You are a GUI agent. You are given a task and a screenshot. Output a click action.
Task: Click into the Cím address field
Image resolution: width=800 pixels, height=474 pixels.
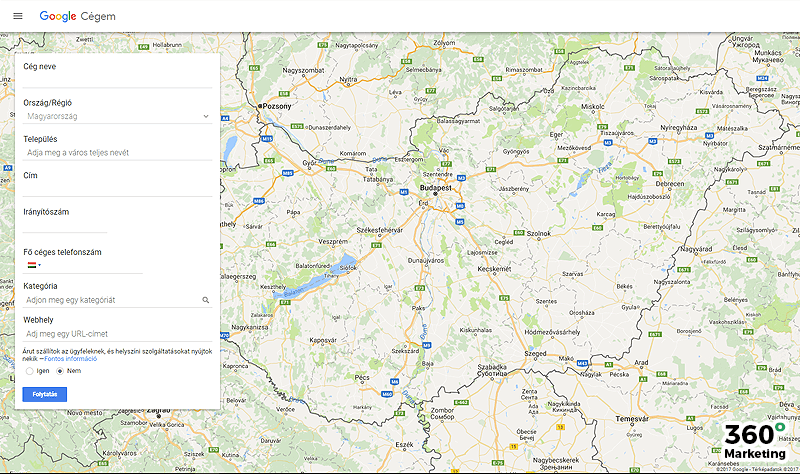pos(117,189)
